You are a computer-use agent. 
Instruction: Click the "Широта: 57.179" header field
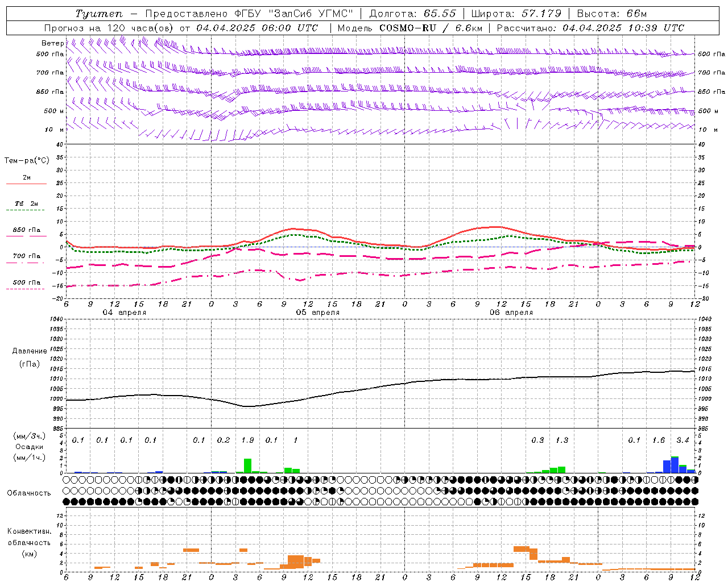516,14
